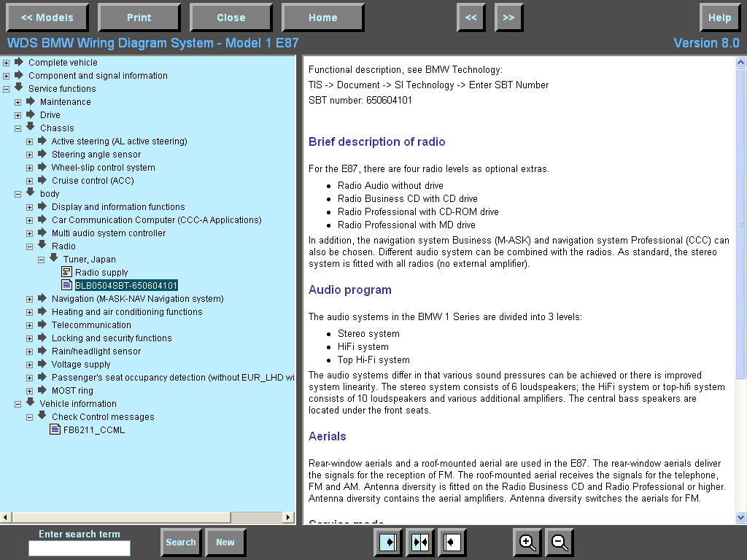The width and height of the screenshot is (747, 560).
Task: Click the move-divider-right pane layout icon
Action: (388, 542)
